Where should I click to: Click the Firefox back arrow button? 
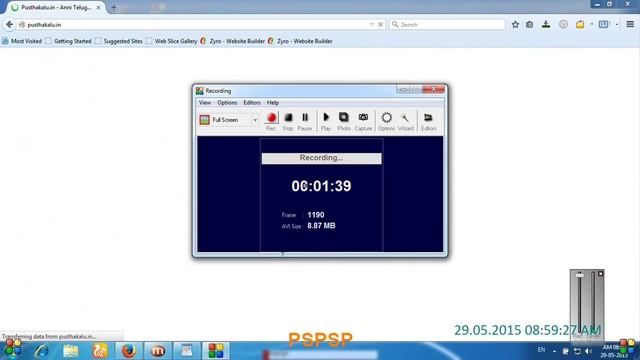coord(9,24)
